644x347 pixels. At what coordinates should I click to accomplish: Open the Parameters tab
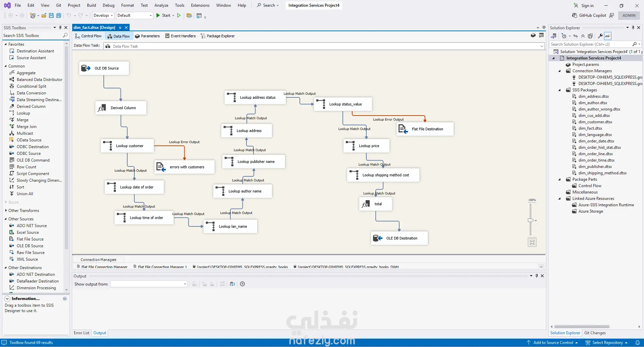147,36
